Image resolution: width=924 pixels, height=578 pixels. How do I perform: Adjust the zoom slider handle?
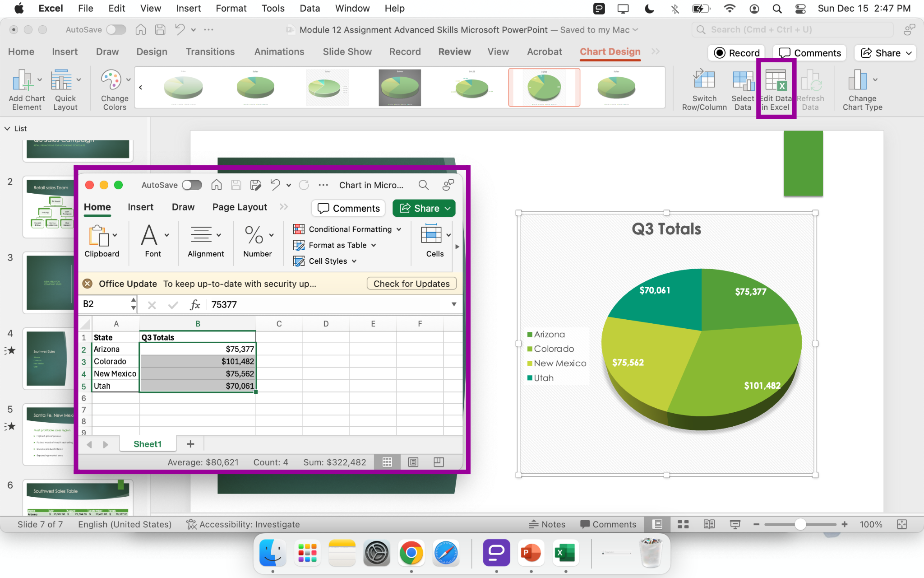[800, 524]
